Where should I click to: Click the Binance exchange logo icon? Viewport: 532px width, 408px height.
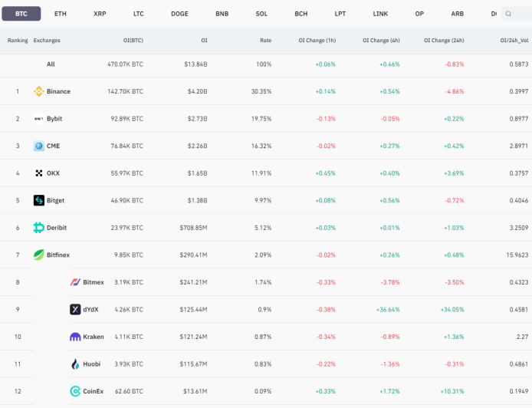tap(38, 91)
